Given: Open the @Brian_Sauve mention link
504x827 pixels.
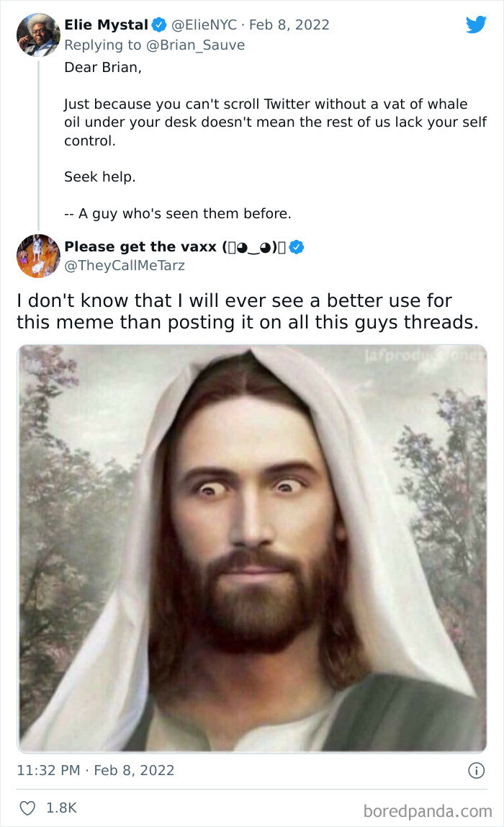Looking at the screenshot, I should (x=199, y=45).
